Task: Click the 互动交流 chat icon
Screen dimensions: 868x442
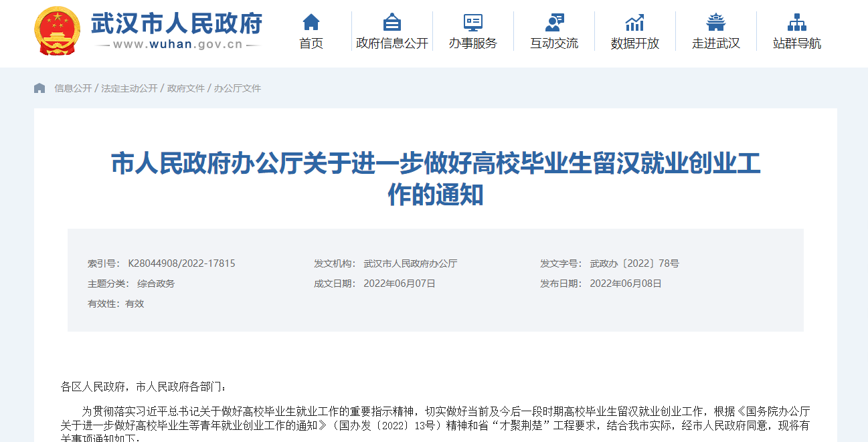Action: click(554, 22)
